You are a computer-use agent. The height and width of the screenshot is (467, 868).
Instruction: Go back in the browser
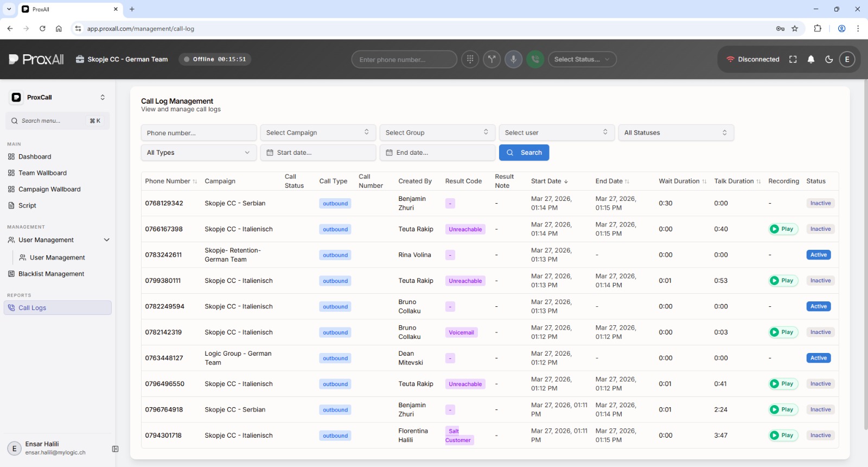pos(10,28)
